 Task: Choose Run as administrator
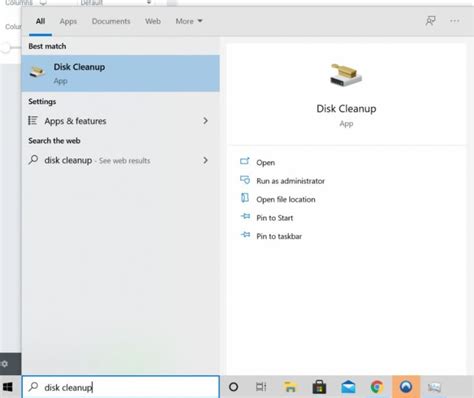click(x=290, y=181)
